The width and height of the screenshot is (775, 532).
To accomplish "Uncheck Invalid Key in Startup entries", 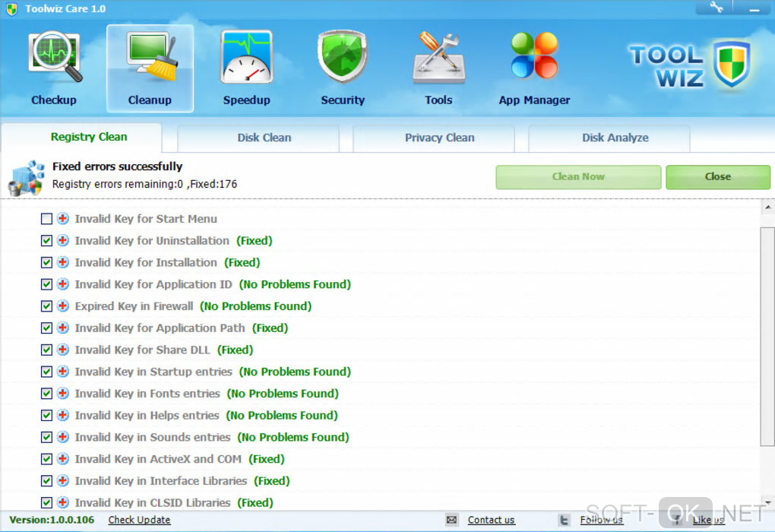I will pos(46,372).
